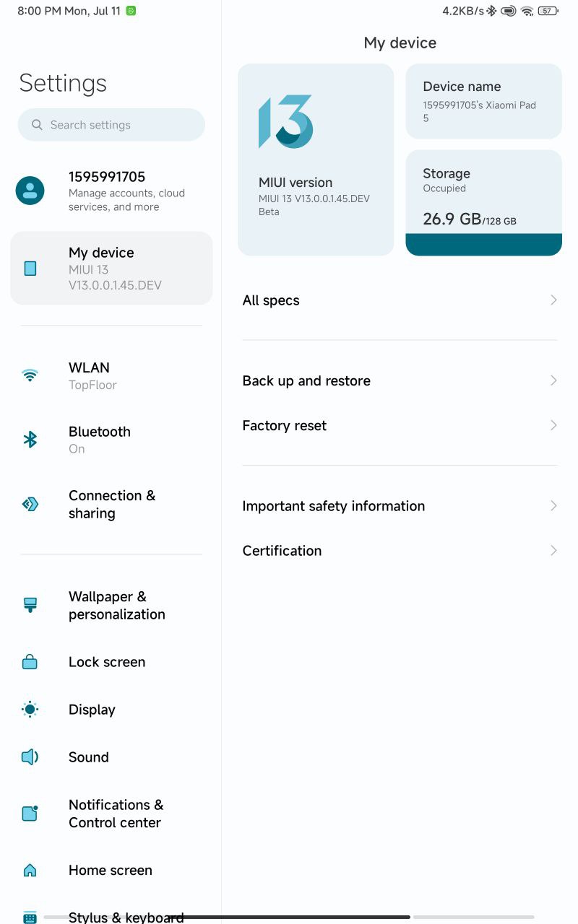Click the Storage occupied usage bar

point(483,244)
